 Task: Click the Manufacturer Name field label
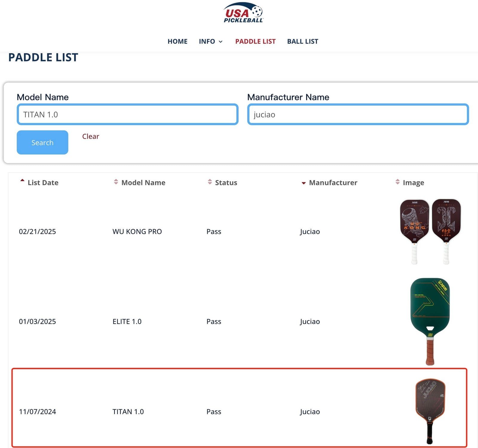pos(288,97)
